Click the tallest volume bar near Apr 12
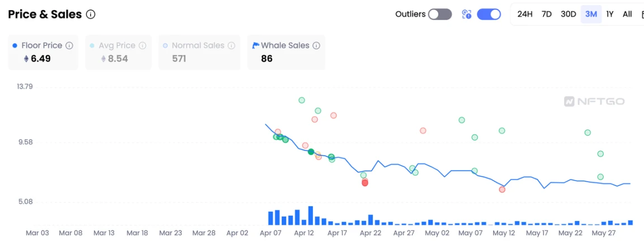The width and height of the screenshot is (644, 241). click(311, 216)
